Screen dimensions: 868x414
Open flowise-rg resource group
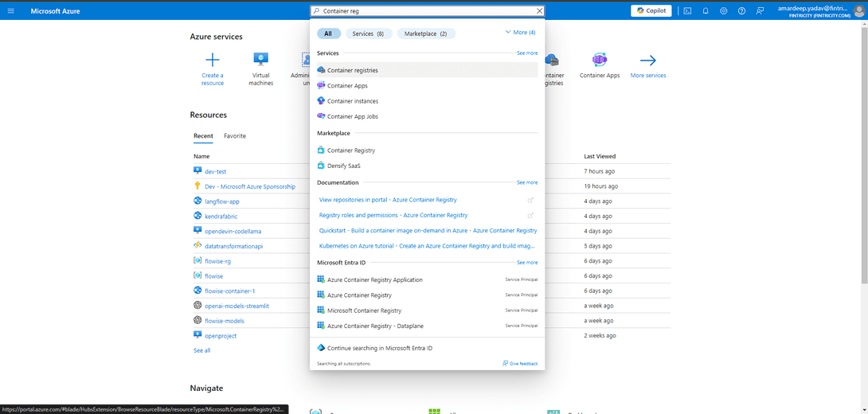click(x=217, y=261)
